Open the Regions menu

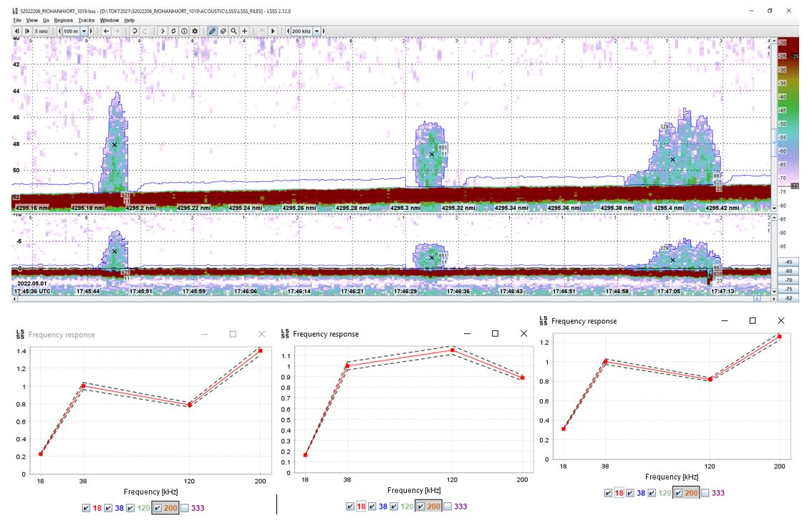tap(64, 21)
